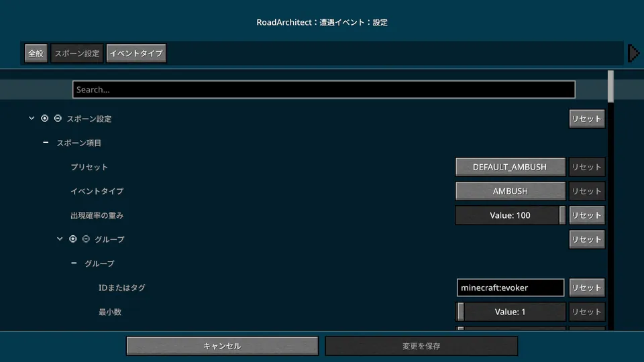
Task: Click the next-tab arrow icon at top right
Action: [x=633, y=54]
